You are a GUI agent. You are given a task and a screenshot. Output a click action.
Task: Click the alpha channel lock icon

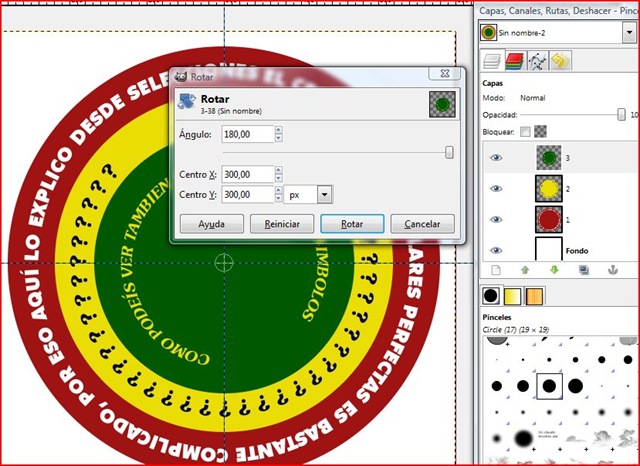tap(540, 131)
